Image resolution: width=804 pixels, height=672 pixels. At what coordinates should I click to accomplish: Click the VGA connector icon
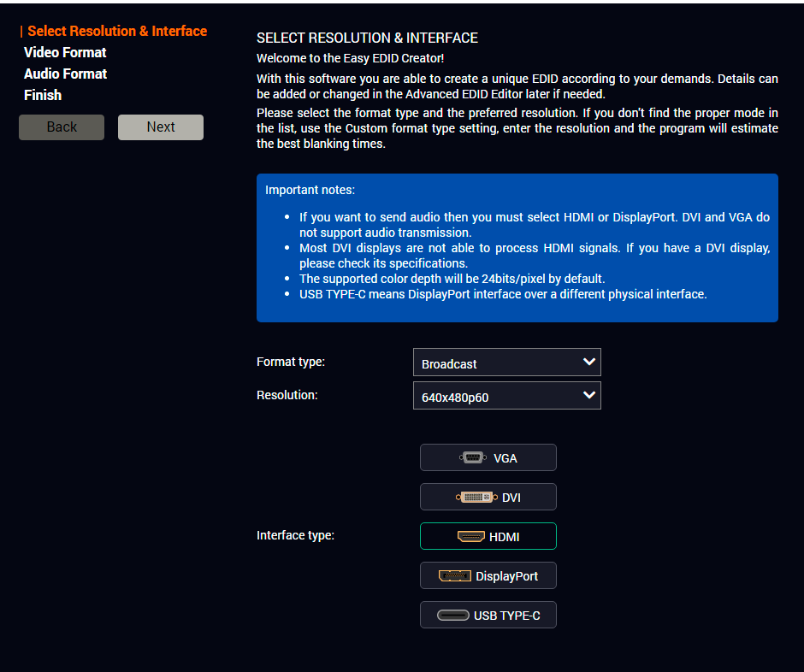[x=472, y=458]
